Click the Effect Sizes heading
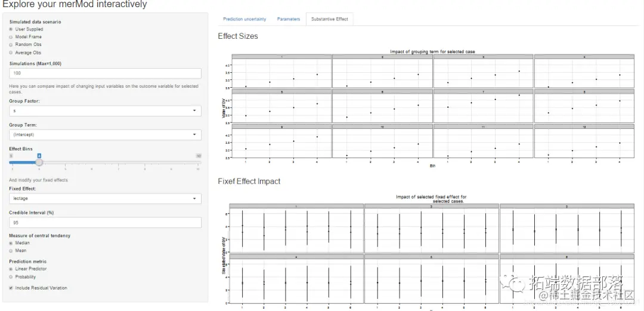644x311 pixels. click(x=238, y=36)
